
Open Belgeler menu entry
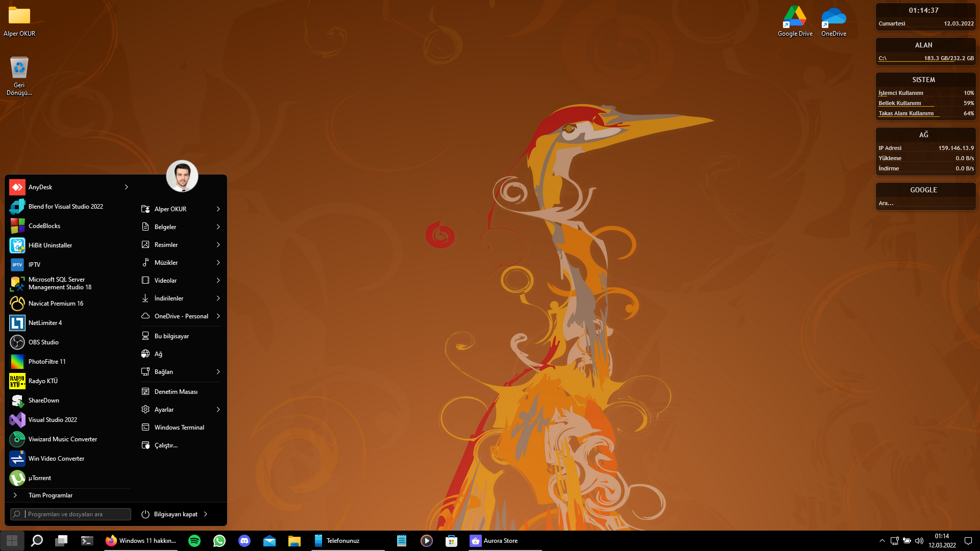click(165, 227)
